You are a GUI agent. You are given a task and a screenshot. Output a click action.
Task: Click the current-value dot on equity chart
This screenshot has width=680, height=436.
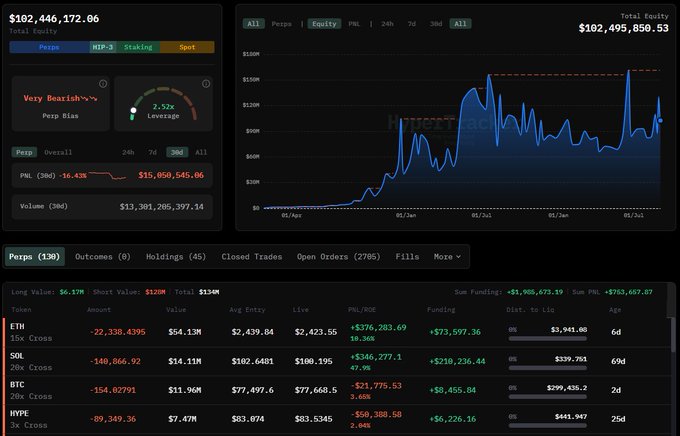(x=660, y=121)
